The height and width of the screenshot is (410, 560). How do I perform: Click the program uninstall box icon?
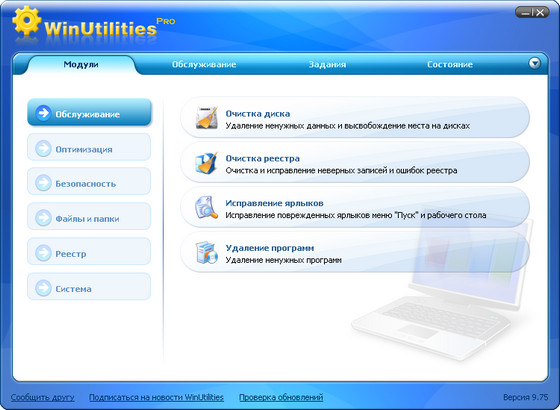[x=206, y=252]
